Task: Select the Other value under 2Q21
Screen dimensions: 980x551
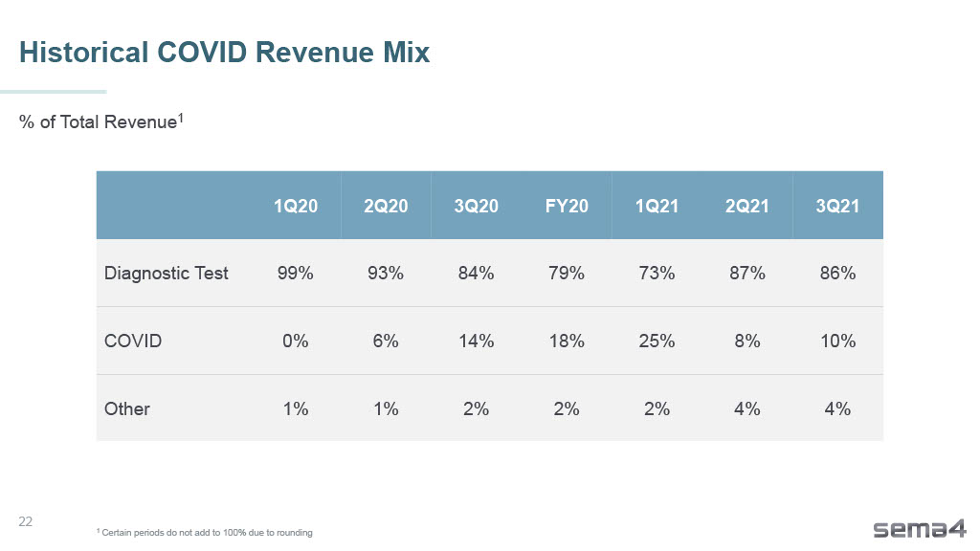Action: (747, 408)
